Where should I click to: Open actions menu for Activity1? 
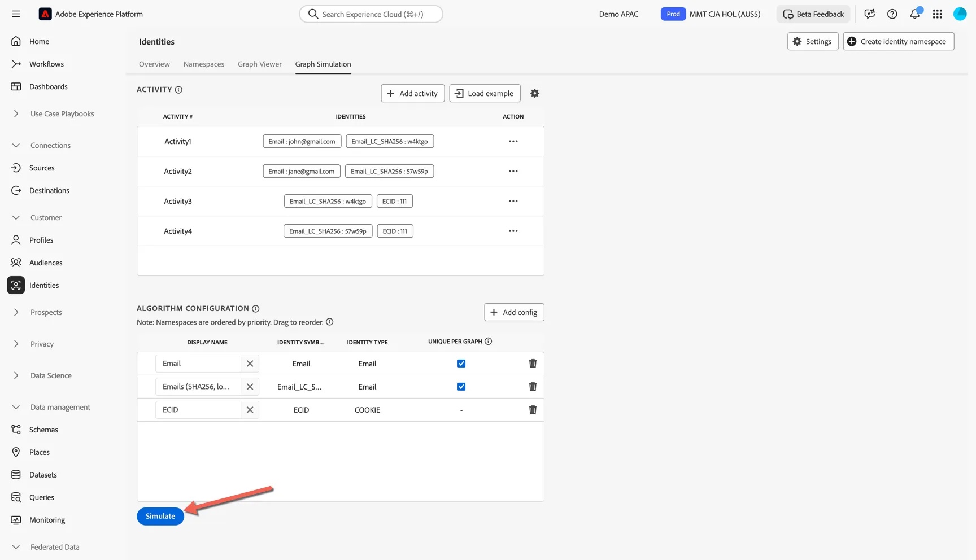513,141
